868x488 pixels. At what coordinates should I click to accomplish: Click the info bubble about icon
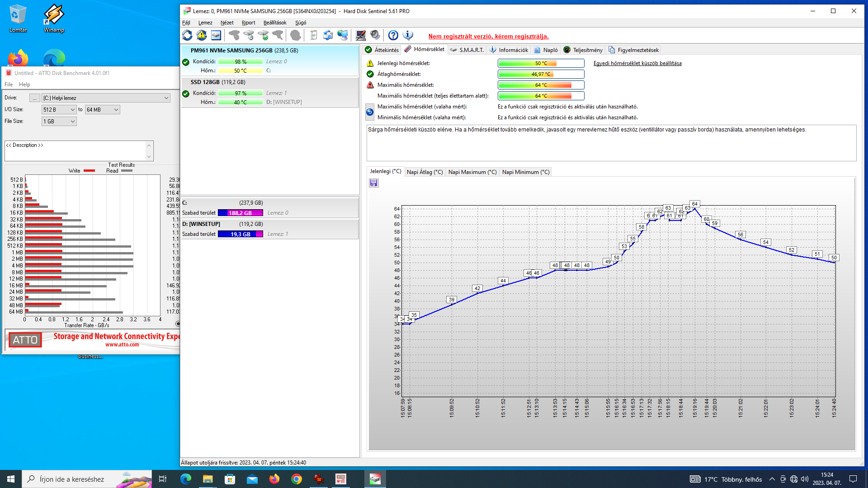[408, 35]
